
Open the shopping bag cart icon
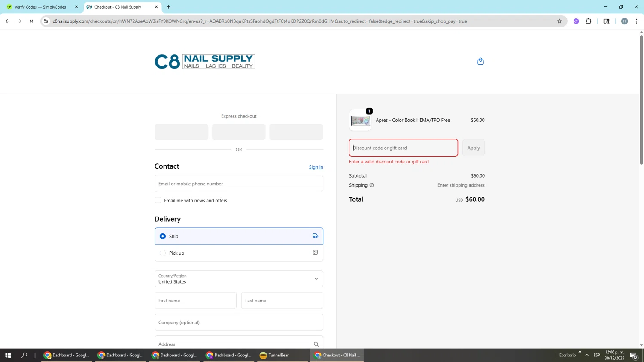pos(480,61)
